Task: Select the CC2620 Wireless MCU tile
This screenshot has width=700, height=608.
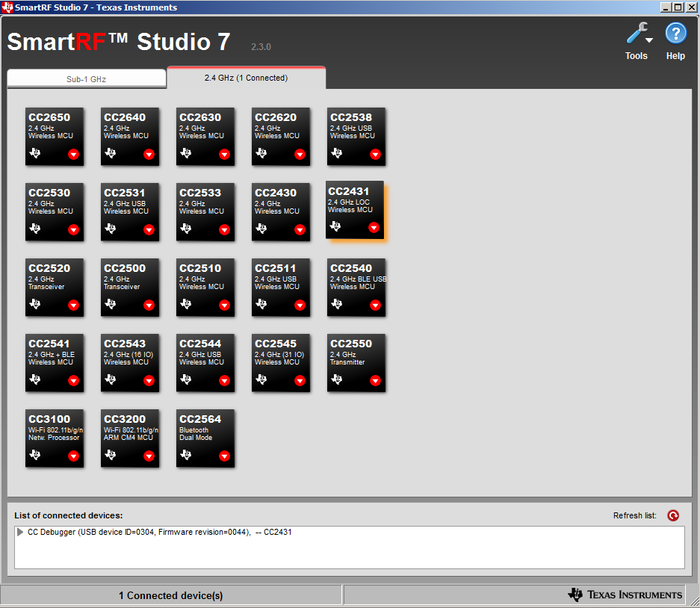Action: click(281, 137)
